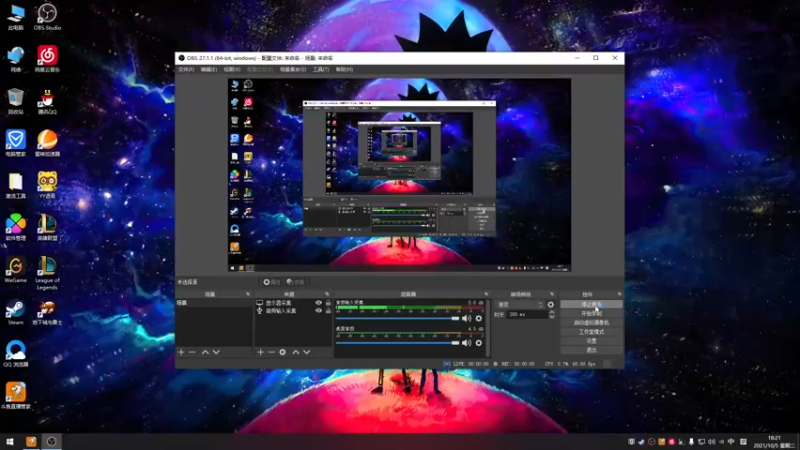This screenshot has height=450, width=800.
Task: Float the Controls dock using its header icon
Action: click(619, 294)
